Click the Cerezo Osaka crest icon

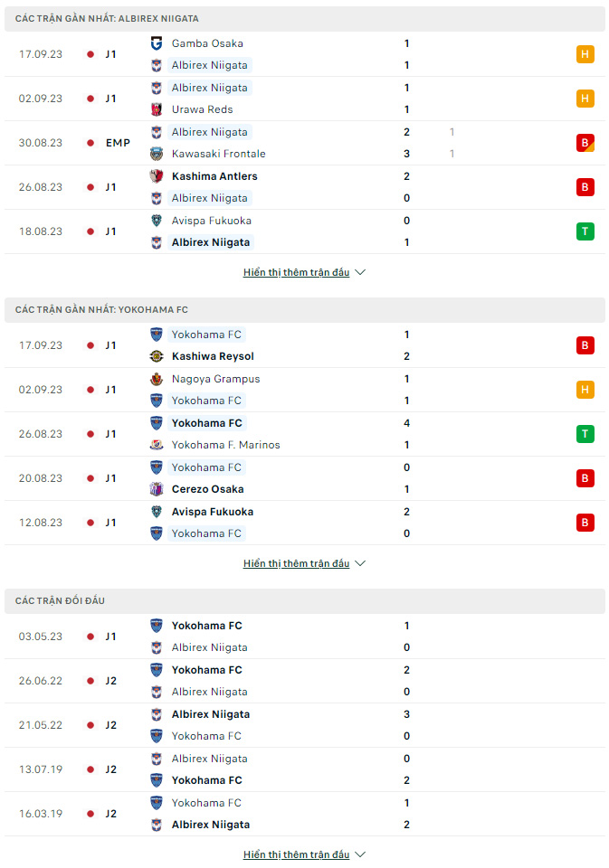157,489
